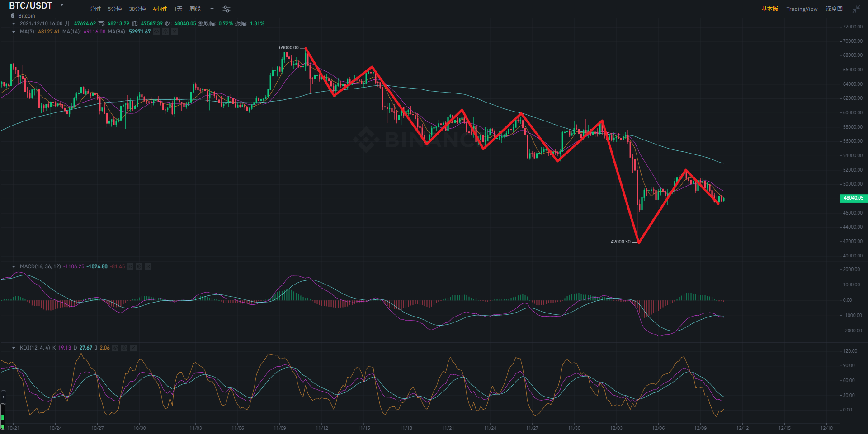This screenshot has width=868, height=434.
Task: Expand the BTC/USDT pair dropdown arrow
Action: 62,5
